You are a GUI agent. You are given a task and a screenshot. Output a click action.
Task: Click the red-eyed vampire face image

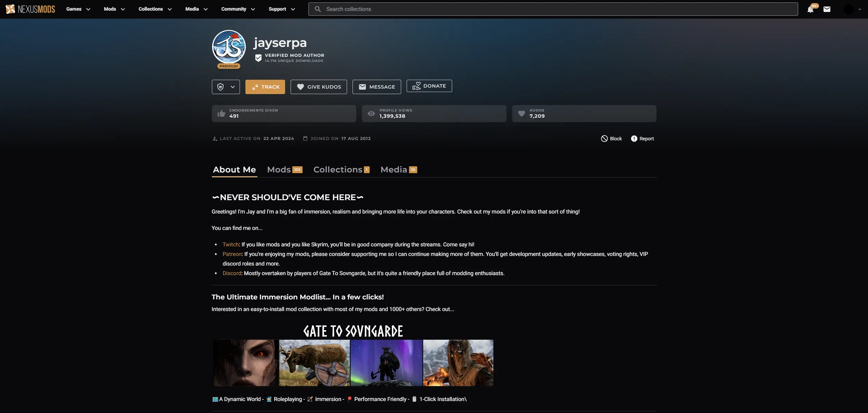coord(246,363)
